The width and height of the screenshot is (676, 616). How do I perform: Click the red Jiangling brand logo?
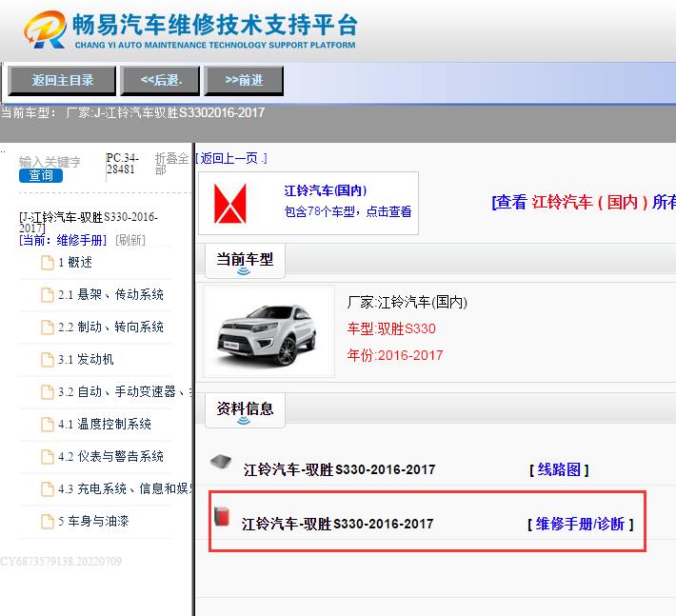(x=230, y=204)
